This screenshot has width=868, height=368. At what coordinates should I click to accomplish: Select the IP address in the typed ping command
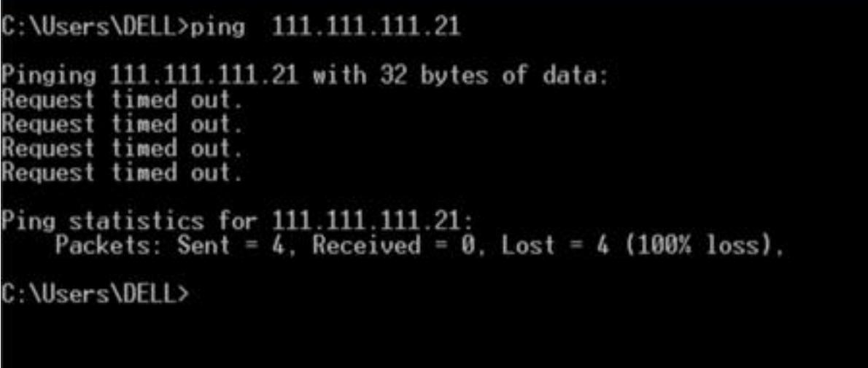(x=365, y=26)
